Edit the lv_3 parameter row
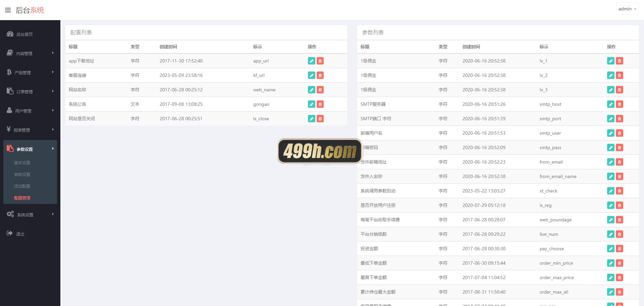 [611, 90]
